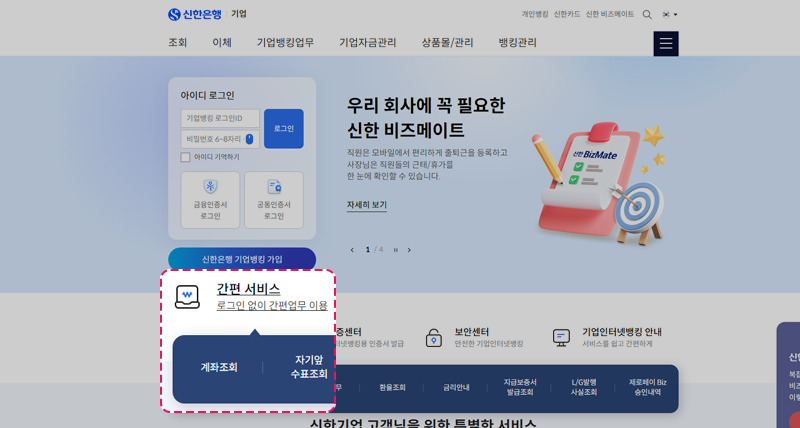Open the 기업뱅킹업무 menu
Screen dimensions: 800x428
click(285, 43)
